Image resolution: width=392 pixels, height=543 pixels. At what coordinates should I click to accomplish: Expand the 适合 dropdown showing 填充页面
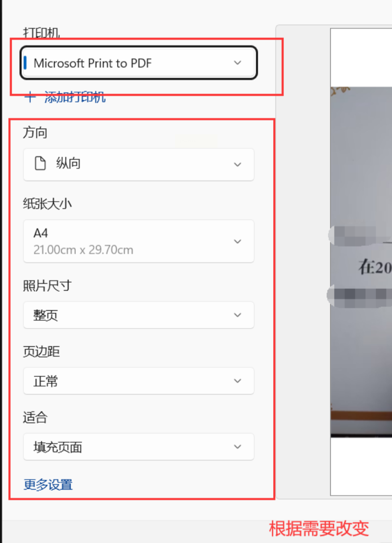pos(138,447)
